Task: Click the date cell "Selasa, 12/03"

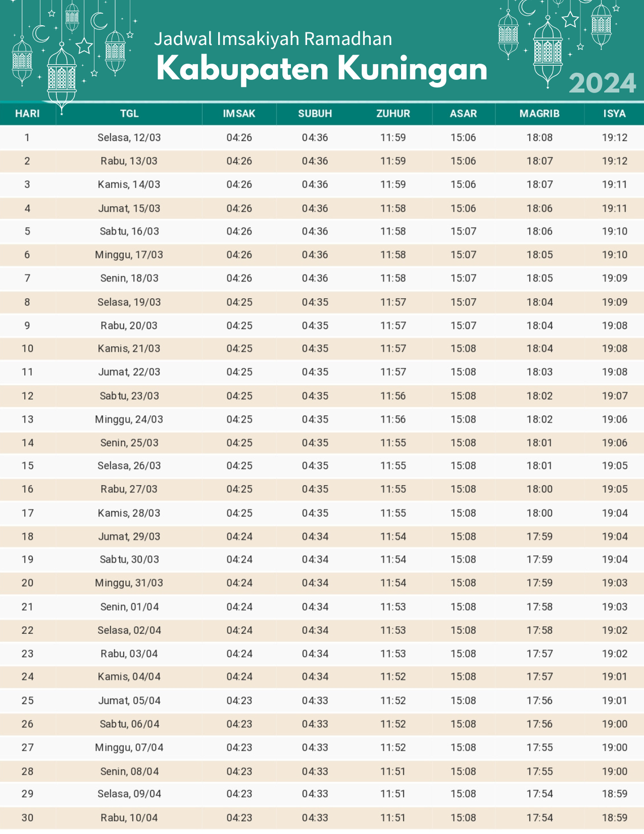Action: click(x=129, y=137)
